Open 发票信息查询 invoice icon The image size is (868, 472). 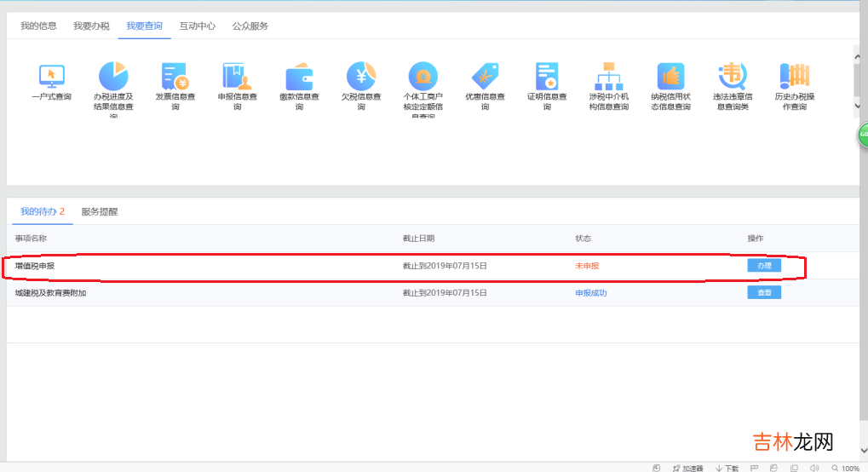pyautogui.click(x=175, y=77)
